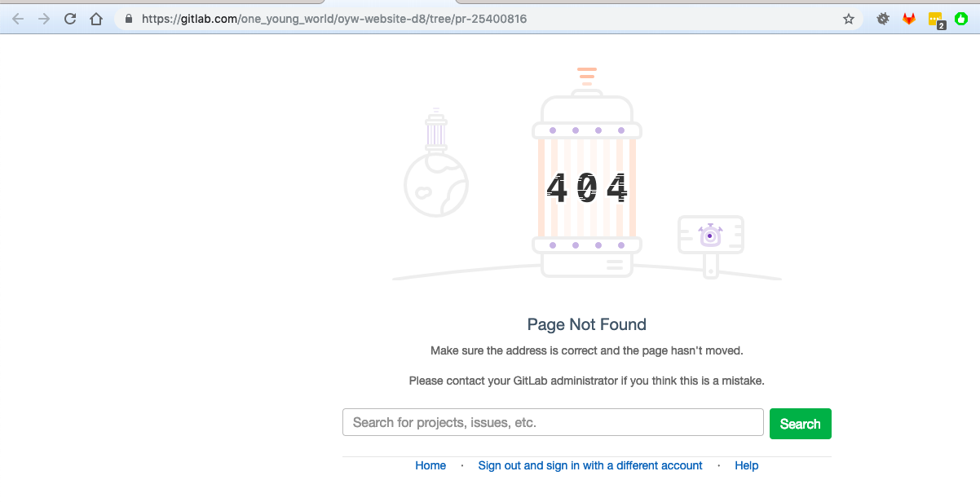980x502 pixels.
Task: Click the Page Not Found heading
Action: click(x=586, y=324)
